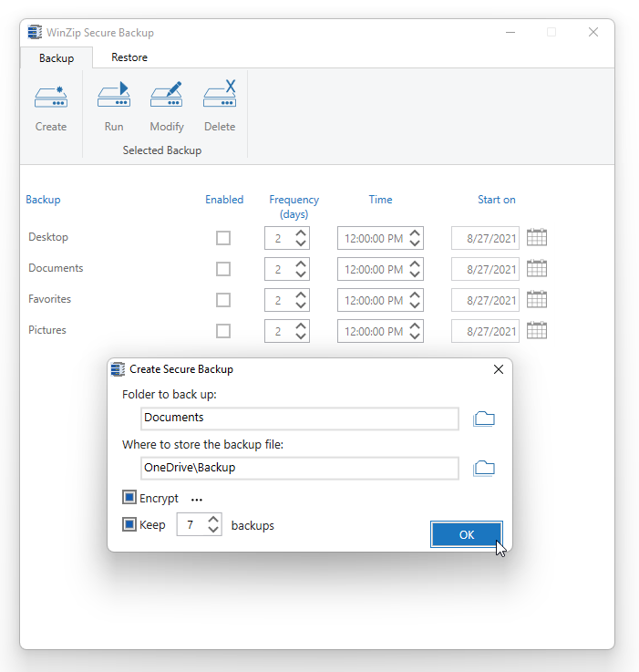The image size is (639, 672).
Task: Browse for the folder to back up
Action: [484, 419]
